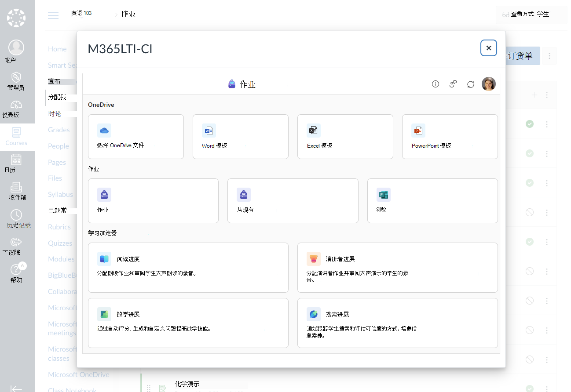This screenshot has height=392, width=571.
Task: Click the 作业 breadcrumb link
Action: point(128,14)
